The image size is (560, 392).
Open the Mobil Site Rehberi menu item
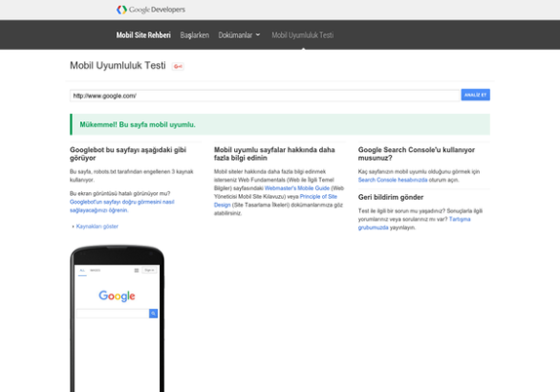pos(143,35)
